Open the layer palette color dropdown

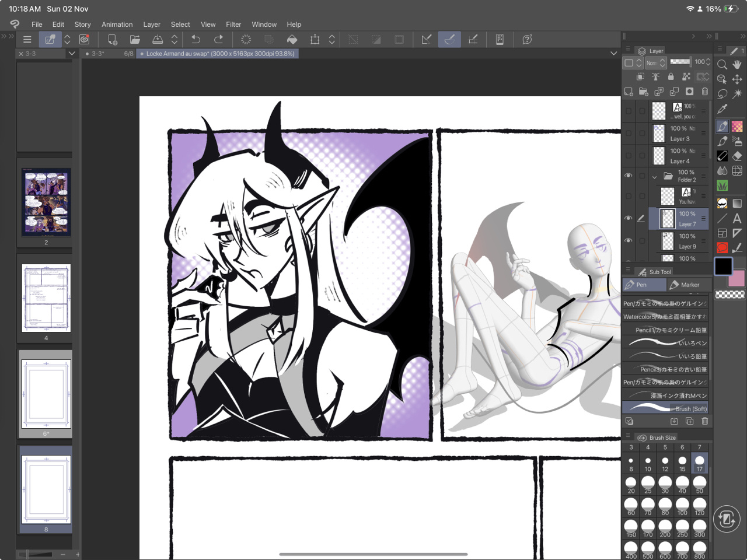tap(633, 62)
